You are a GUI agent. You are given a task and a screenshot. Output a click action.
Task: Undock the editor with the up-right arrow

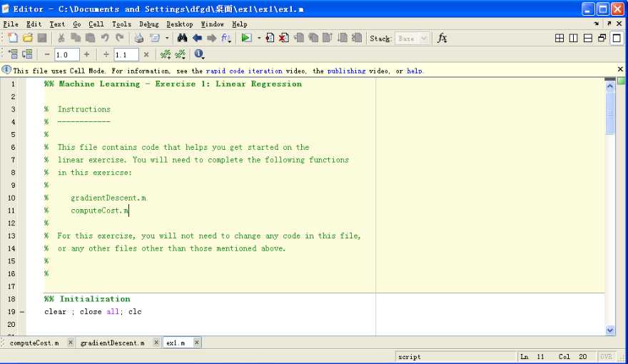[x=609, y=24]
